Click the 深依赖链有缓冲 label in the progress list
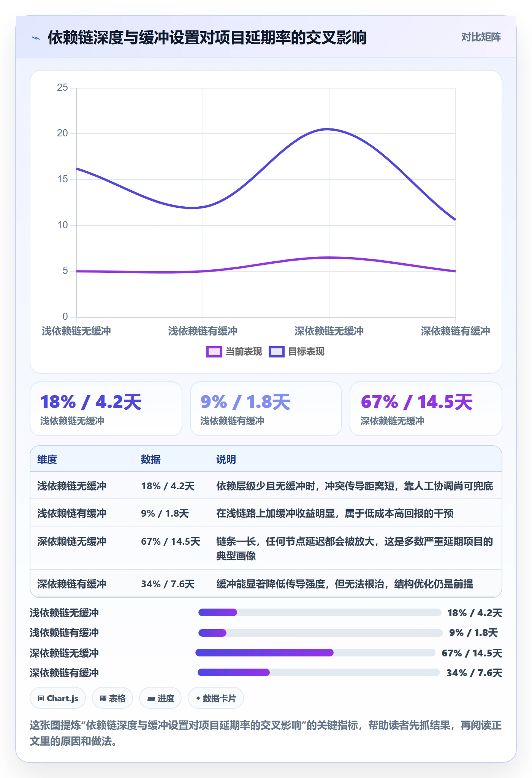This screenshot has width=532, height=778. click(64, 673)
